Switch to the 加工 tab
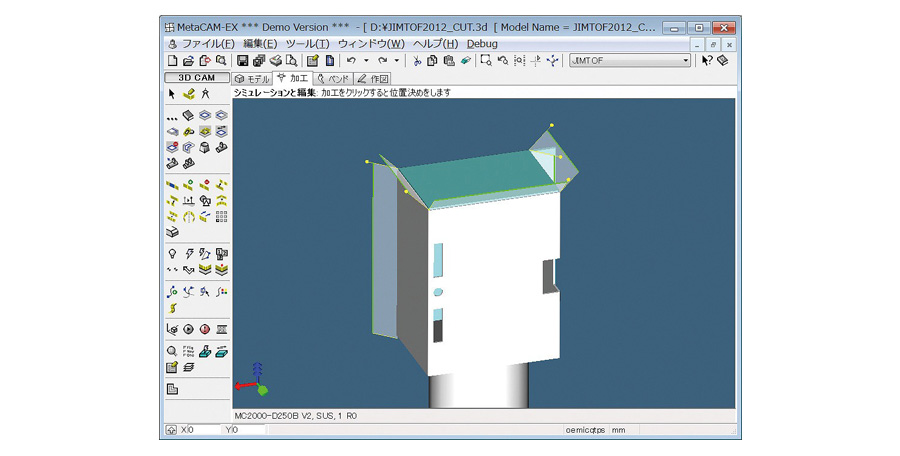This screenshot has height=456, width=900. 292,78
